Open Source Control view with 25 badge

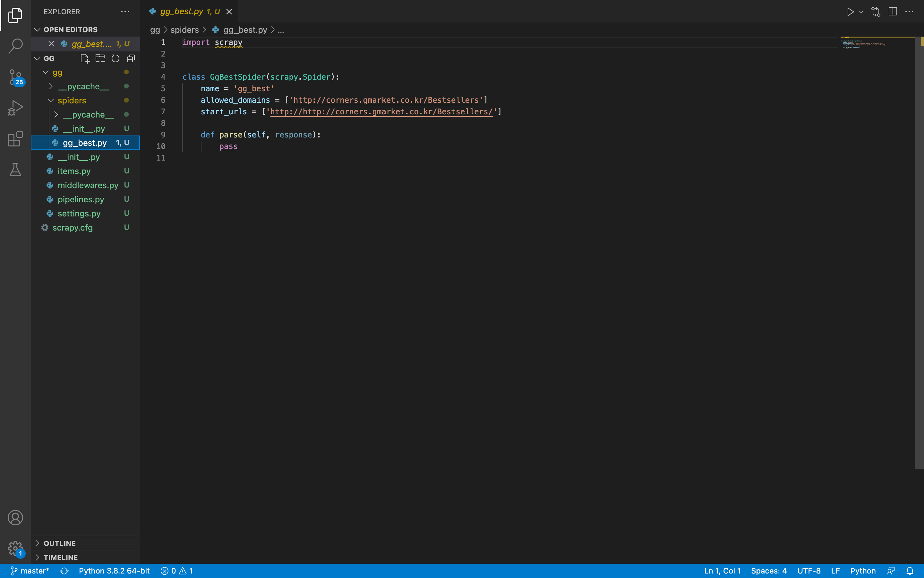15,77
